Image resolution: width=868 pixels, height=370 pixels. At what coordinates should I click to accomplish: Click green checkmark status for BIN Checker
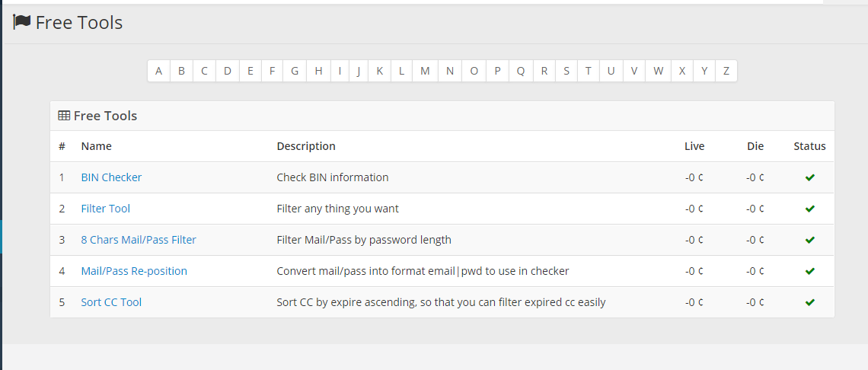(x=809, y=177)
